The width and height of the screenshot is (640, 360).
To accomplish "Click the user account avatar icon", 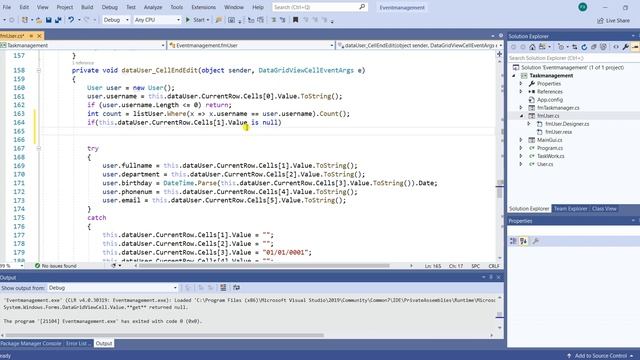I will (583, 7).
